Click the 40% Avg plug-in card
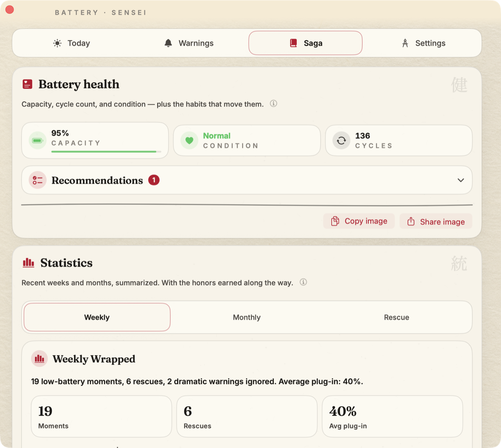This screenshot has height=448, width=501. pos(392,416)
